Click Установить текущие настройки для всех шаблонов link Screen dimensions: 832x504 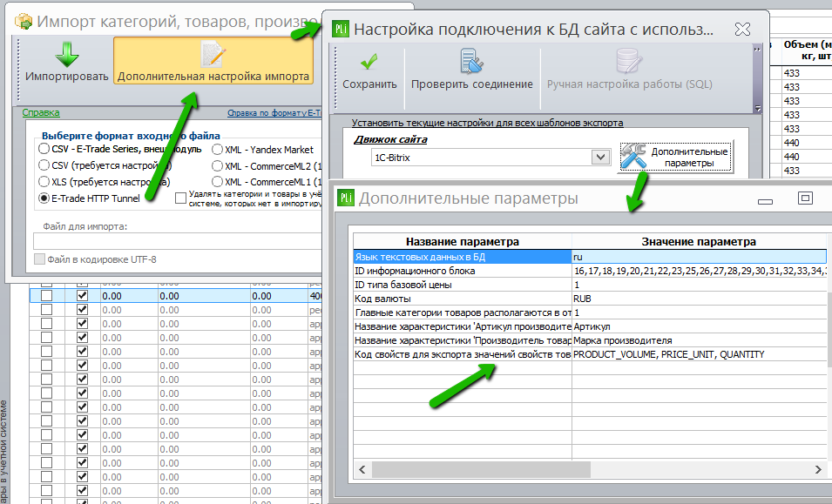point(487,123)
